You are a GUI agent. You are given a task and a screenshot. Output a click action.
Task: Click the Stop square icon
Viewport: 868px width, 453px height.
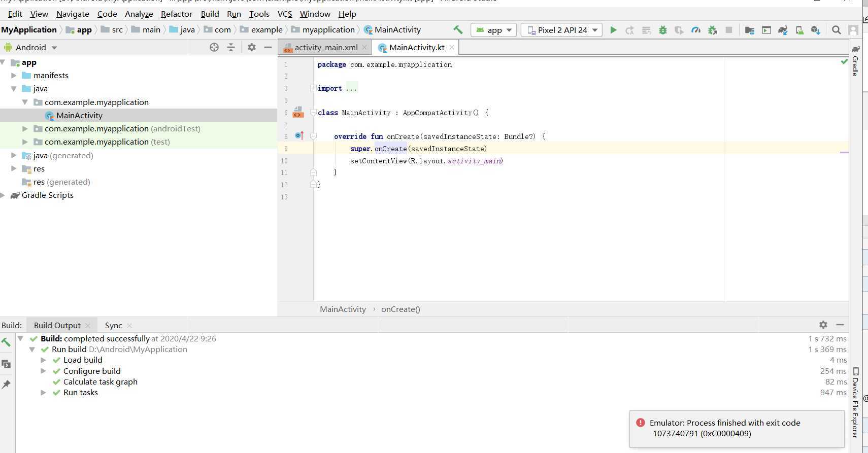729,30
